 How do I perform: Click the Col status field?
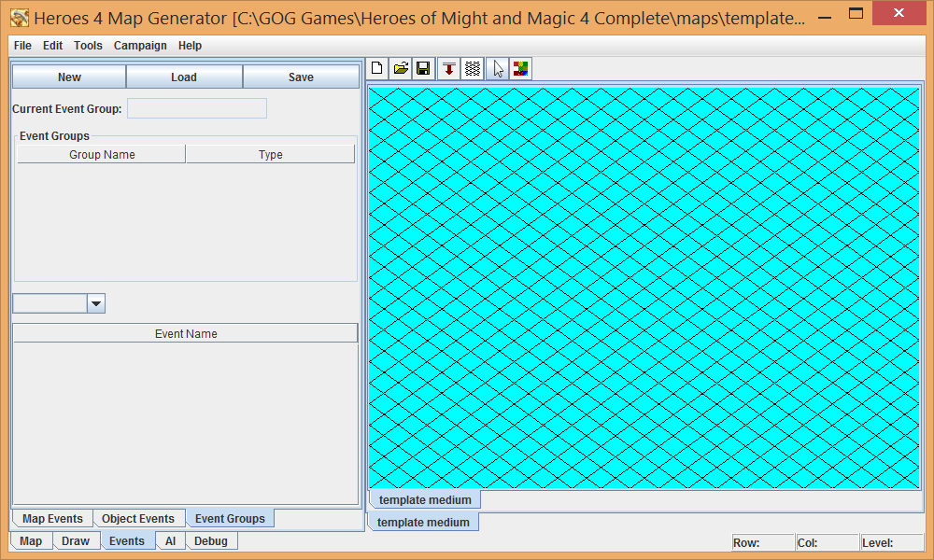coord(828,543)
